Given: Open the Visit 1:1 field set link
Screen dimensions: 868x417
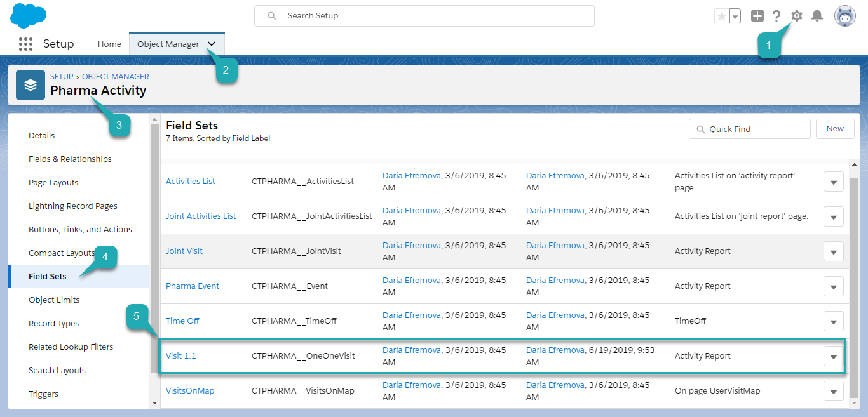Looking at the screenshot, I should (x=181, y=356).
